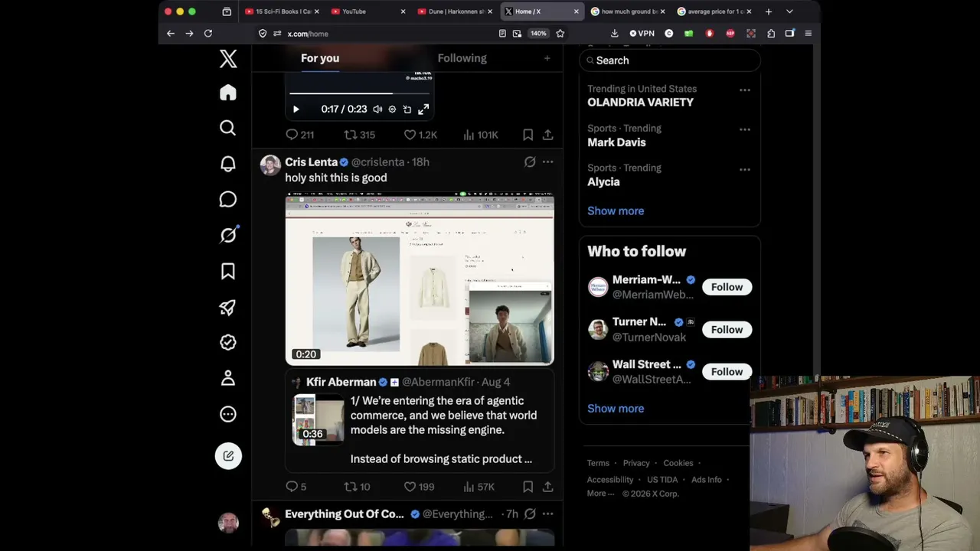
Task: Open Bookmarks from the X sidebar
Action: tap(228, 271)
